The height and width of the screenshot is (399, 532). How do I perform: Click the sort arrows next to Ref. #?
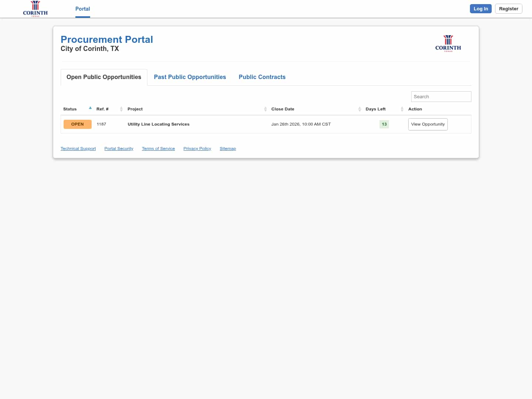click(121, 109)
